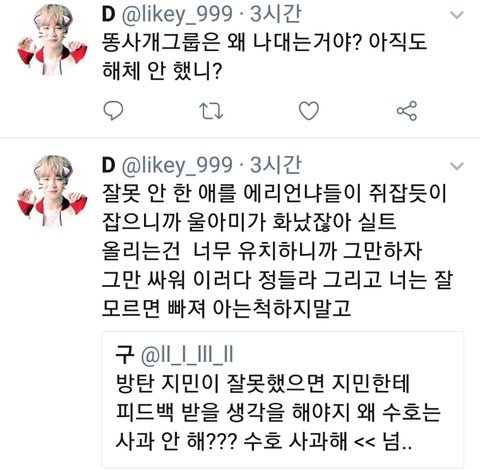480x470 pixels.
Task: Reply to the first tweet via speech bubble icon
Action: (x=113, y=111)
